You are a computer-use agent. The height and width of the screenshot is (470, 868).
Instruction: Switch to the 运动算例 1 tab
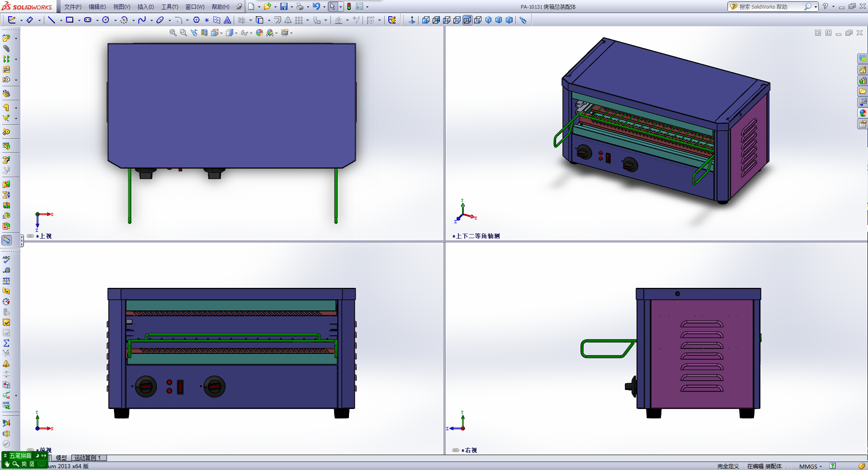coord(89,458)
